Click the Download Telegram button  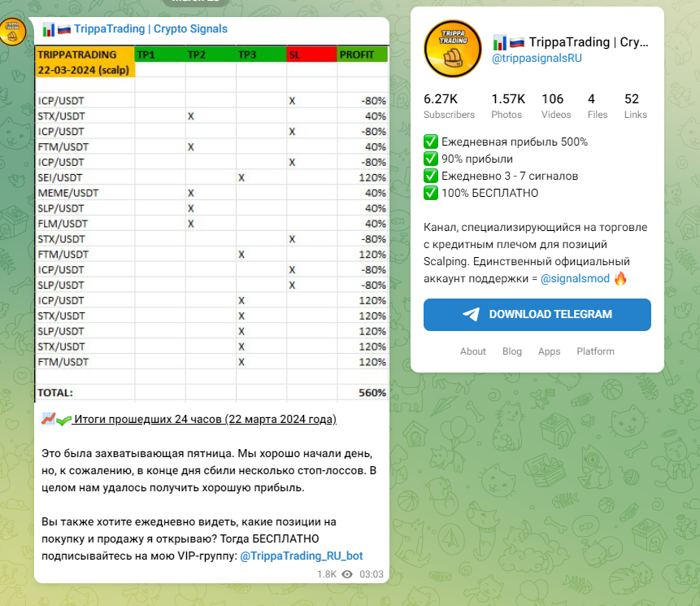tap(537, 315)
